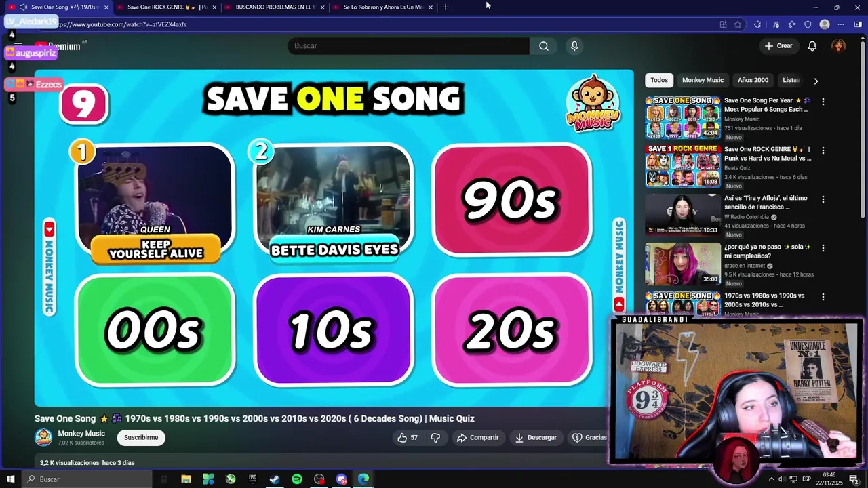Open grace en internet video thumbnail
This screenshot has width=868, height=488.
[682, 264]
